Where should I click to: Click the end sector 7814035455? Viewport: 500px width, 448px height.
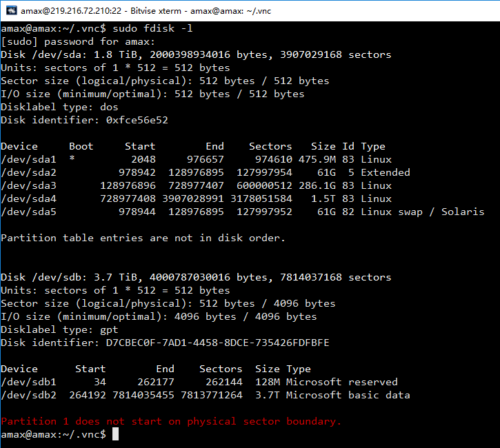[x=143, y=395]
